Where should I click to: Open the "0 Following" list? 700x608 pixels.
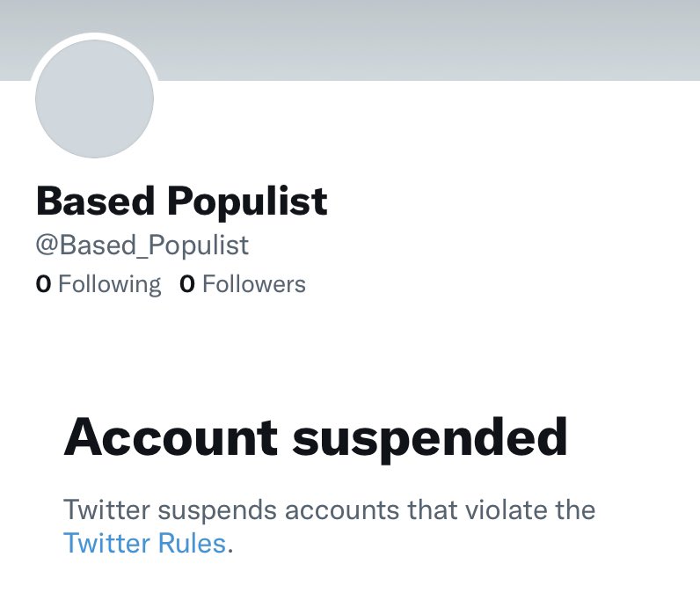pos(98,284)
